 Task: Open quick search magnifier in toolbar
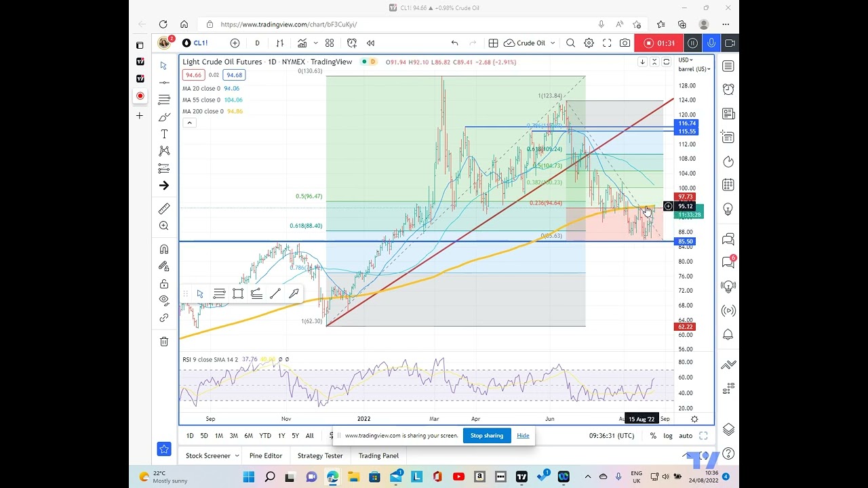click(x=570, y=43)
